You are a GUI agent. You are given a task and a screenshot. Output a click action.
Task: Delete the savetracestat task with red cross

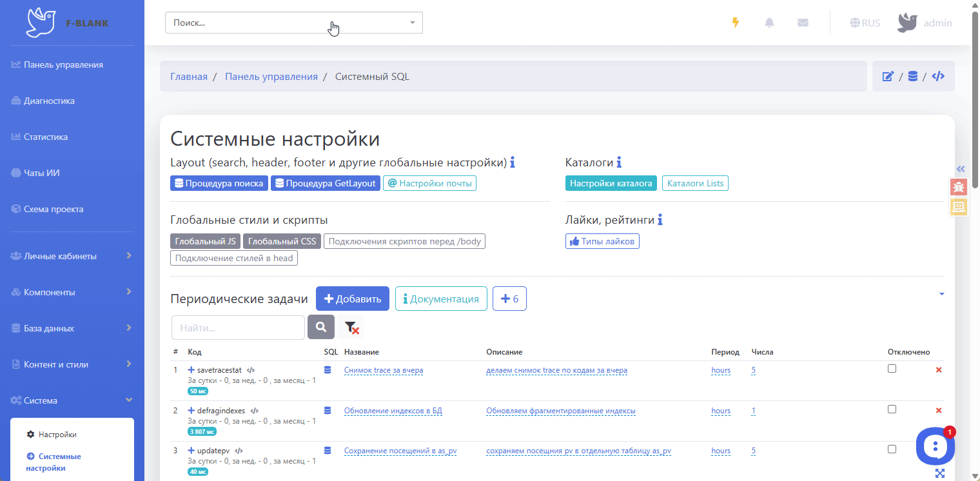coord(938,370)
